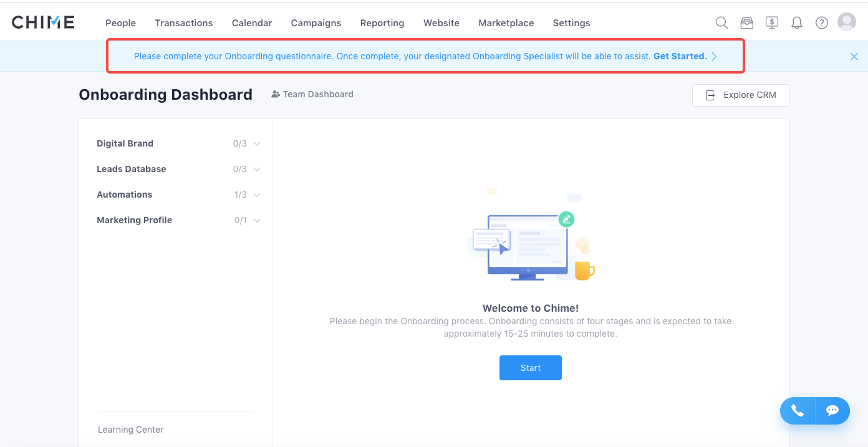This screenshot has height=447, width=868.
Task: Click the Chime logo
Action: click(x=43, y=22)
